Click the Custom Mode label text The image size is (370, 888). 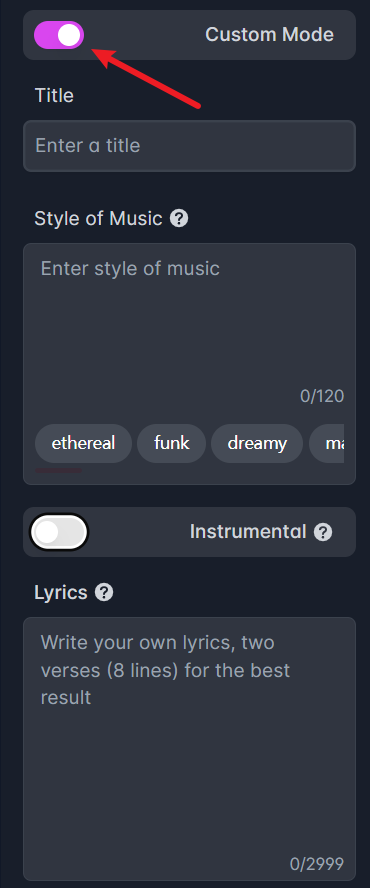pyautogui.click(x=269, y=35)
